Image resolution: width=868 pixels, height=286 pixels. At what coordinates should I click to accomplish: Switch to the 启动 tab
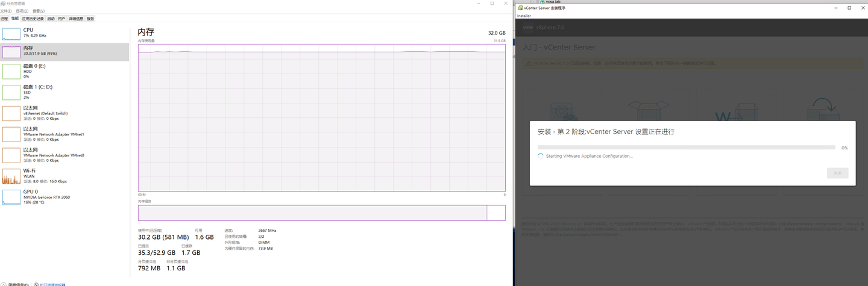tap(51, 19)
